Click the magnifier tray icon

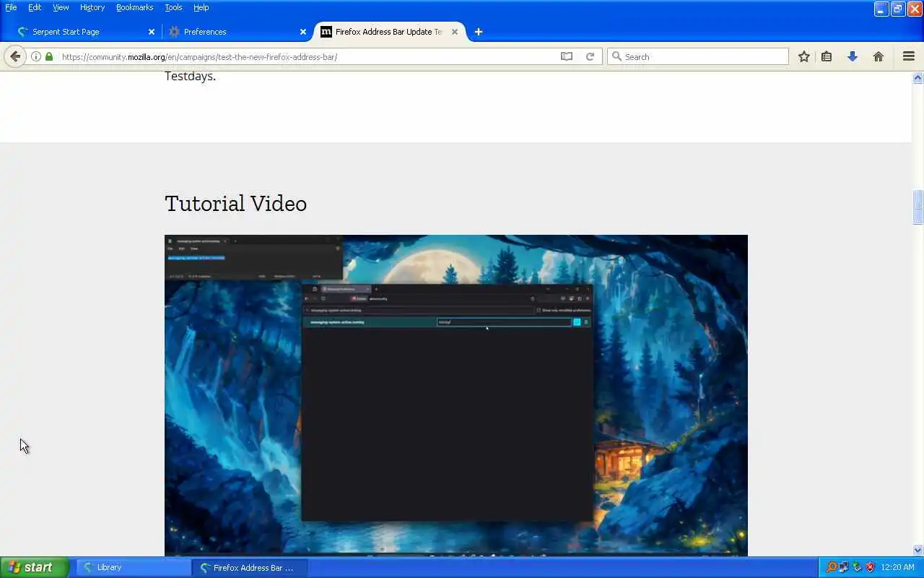(831, 567)
